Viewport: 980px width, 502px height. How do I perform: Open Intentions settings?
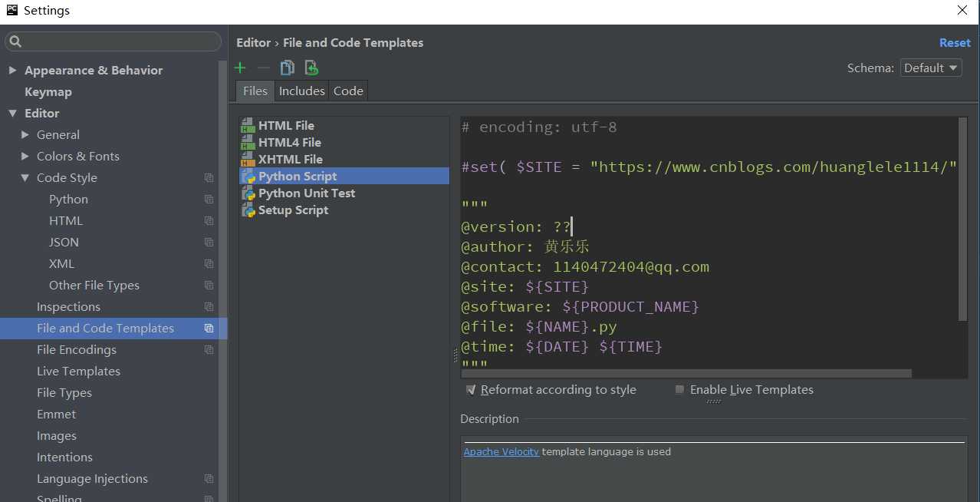click(64, 457)
